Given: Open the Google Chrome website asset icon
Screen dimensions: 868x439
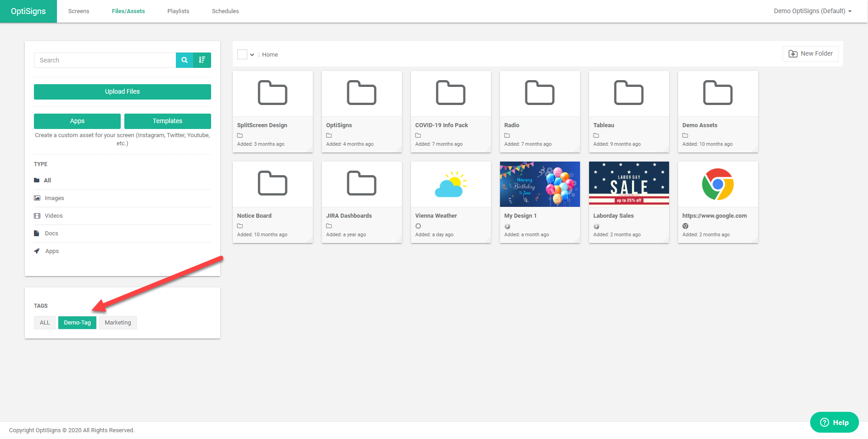Looking at the screenshot, I should (717, 184).
